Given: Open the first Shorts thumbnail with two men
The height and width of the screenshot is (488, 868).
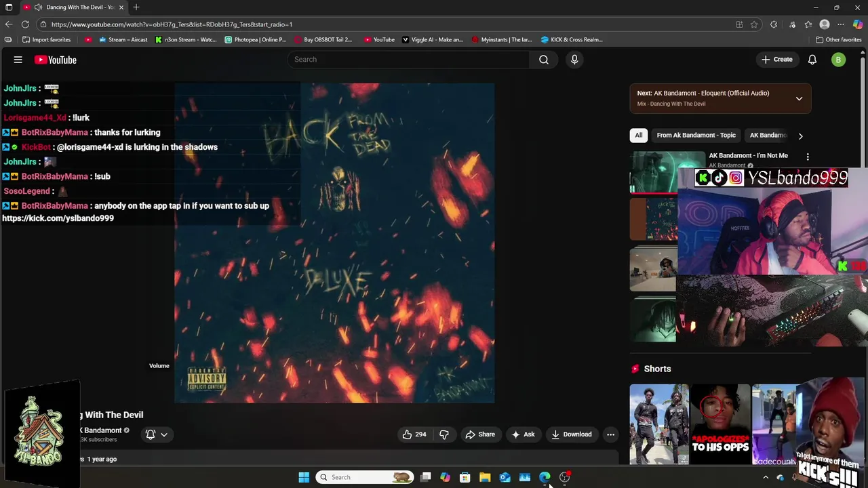Looking at the screenshot, I should tap(659, 424).
